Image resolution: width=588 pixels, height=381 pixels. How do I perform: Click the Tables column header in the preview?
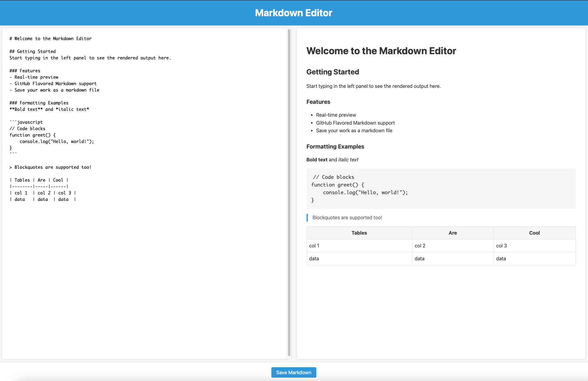tap(359, 233)
